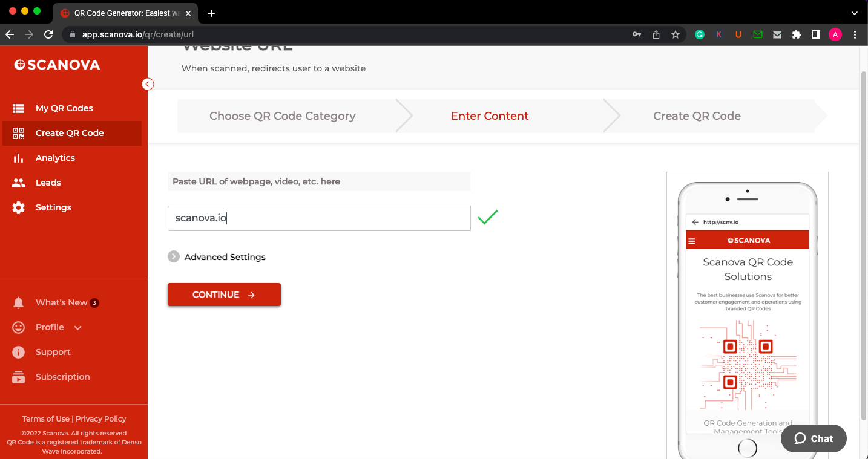Click the Support info icon
The height and width of the screenshot is (459, 868).
pos(19,352)
